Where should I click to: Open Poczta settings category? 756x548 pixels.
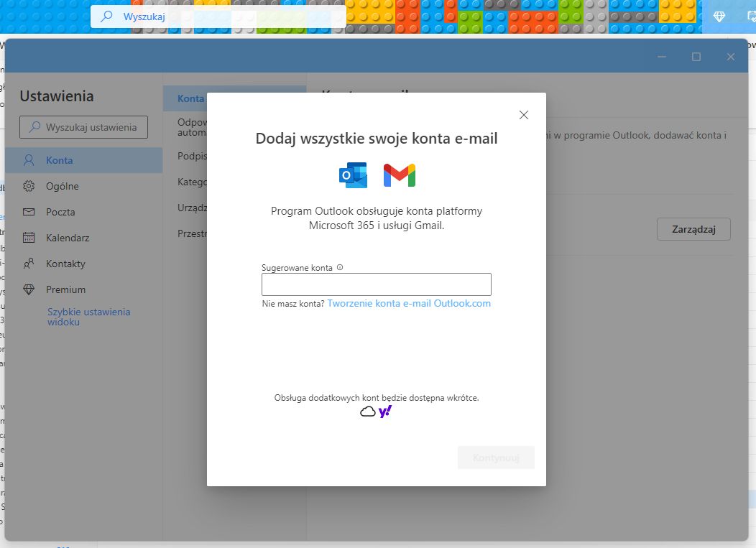coord(84,212)
